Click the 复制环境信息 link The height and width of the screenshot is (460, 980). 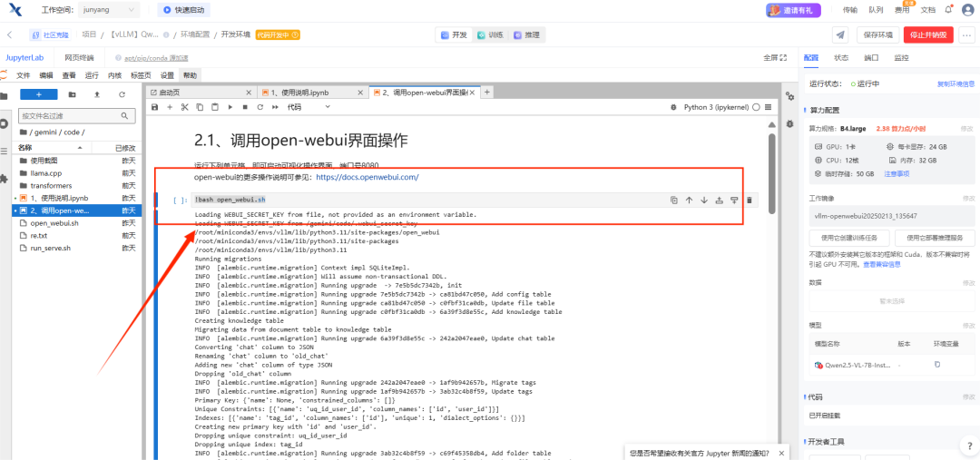pos(955,83)
